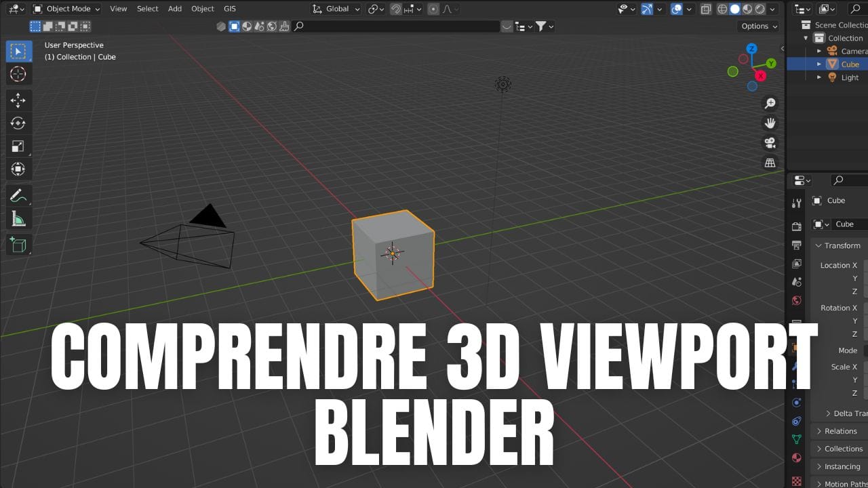Open the Select menu
The width and height of the screenshot is (868, 488).
pos(147,9)
